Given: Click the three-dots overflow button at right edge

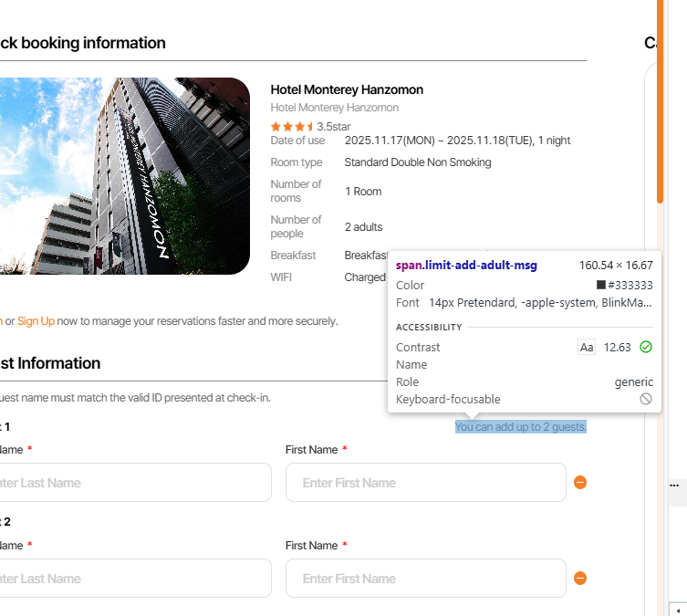Looking at the screenshot, I should (676, 485).
